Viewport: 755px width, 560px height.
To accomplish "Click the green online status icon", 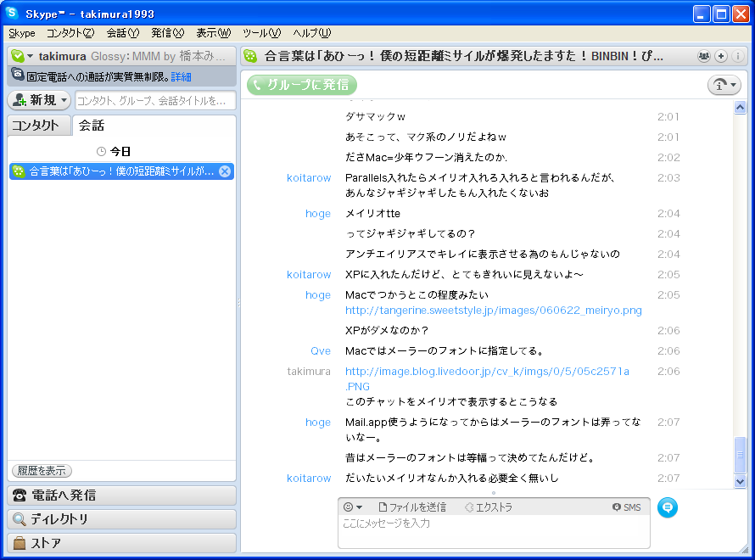I will pyautogui.click(x=18, y=56).
